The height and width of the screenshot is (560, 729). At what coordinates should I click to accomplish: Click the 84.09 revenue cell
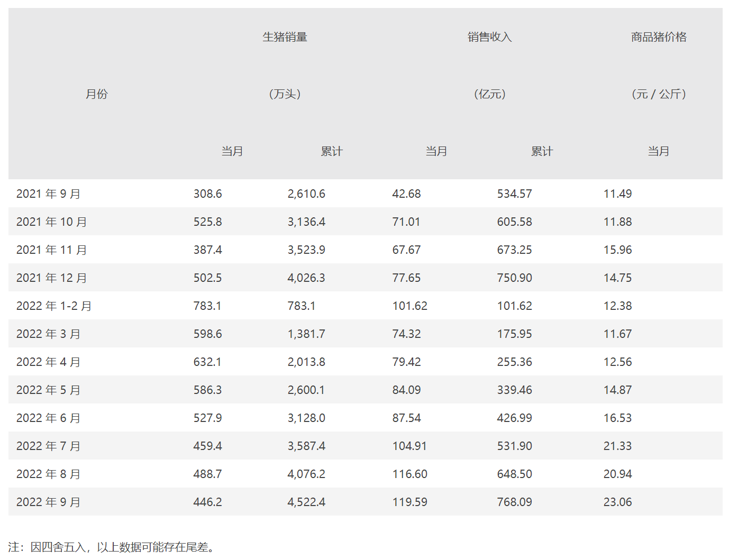pos(406,390)
